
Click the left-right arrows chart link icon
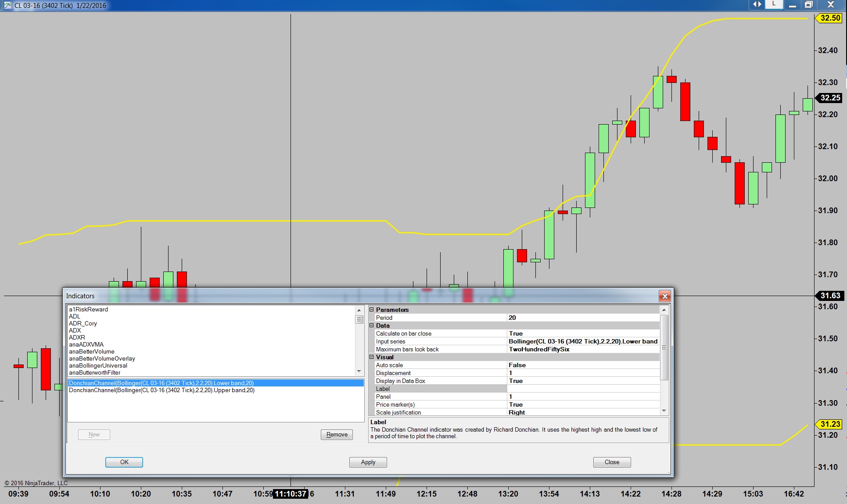757,4
